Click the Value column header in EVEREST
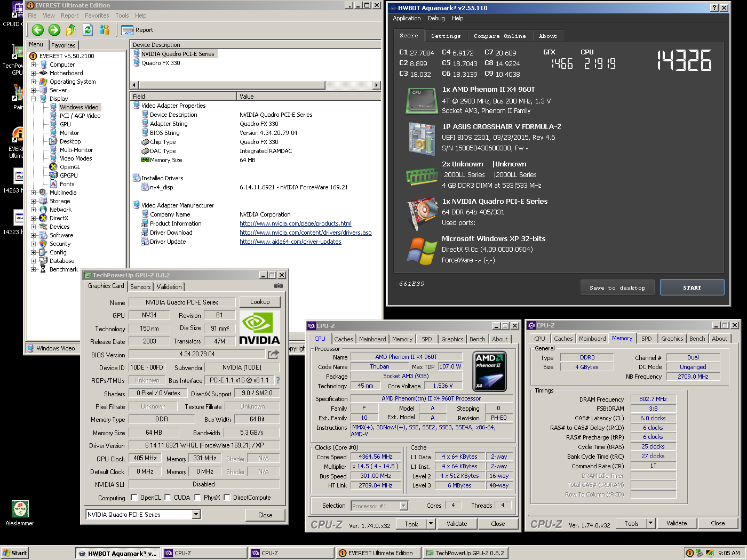This screenshot has height=560, width=747. (x=308, y=97)
